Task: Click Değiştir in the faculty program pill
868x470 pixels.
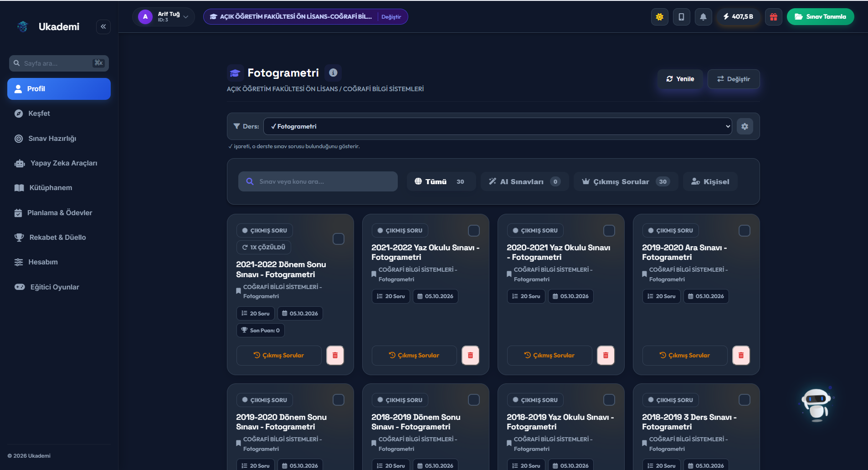Action: (x=391, y=17)
